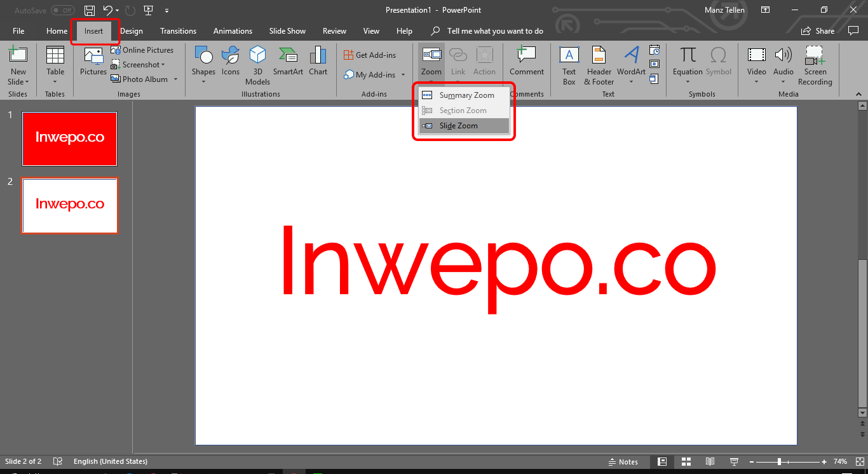Switch to the Transitions tab
The width and height of the screenshot is (868, 474).
pos(178,31)
